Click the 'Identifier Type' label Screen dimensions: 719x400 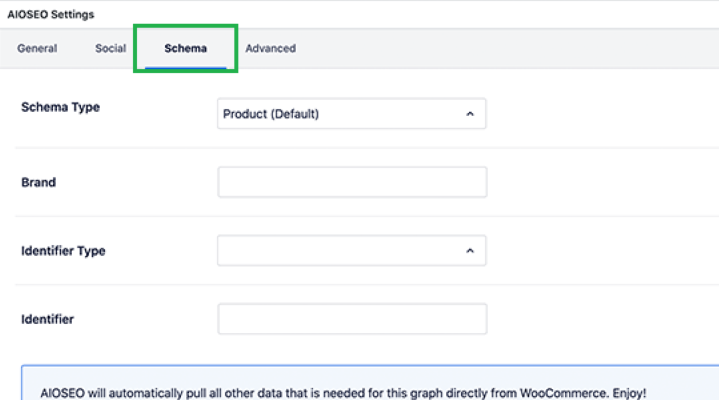pos(63,251)
